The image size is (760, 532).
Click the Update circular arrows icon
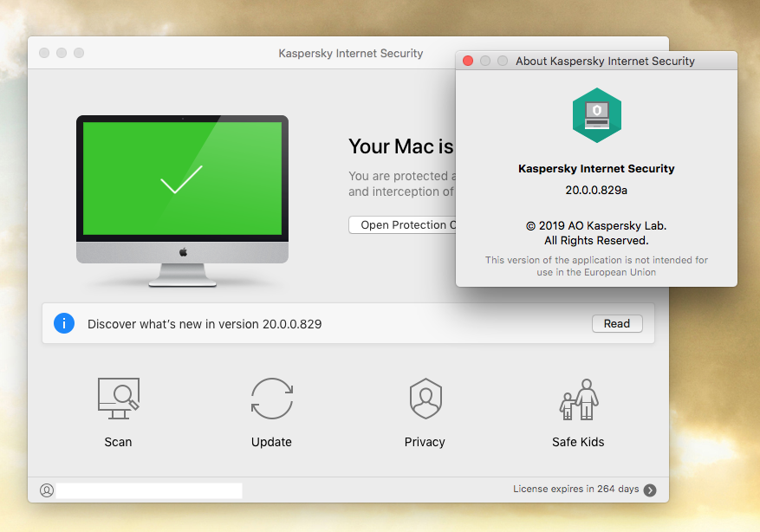point(272,399)
